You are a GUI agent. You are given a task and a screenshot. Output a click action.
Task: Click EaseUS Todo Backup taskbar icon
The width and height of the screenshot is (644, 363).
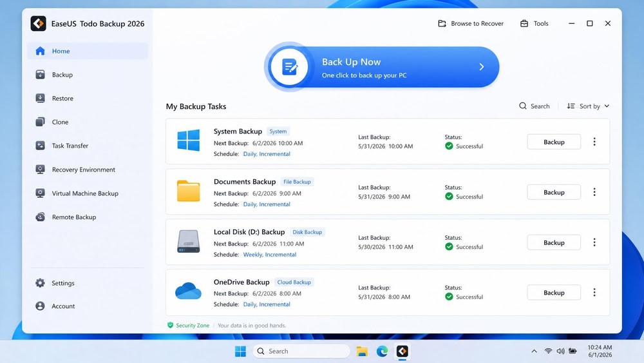pyautogui.click(x=402, y=351)
